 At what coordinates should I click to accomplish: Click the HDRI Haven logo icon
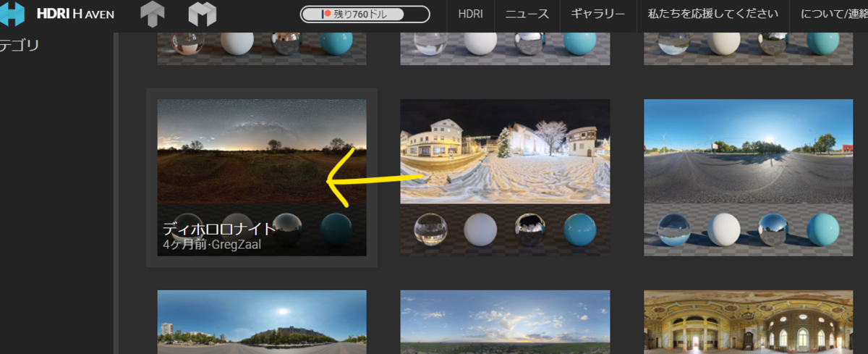pos(11,14)
